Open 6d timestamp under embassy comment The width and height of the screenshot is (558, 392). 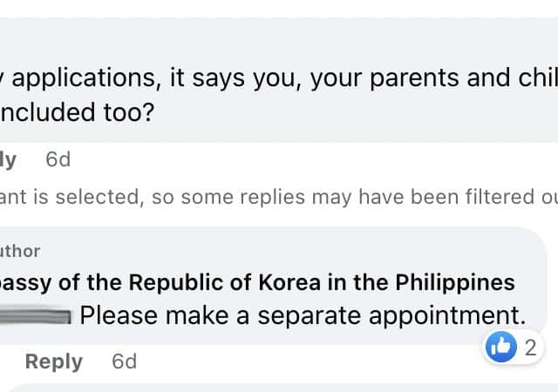point(125,362)
